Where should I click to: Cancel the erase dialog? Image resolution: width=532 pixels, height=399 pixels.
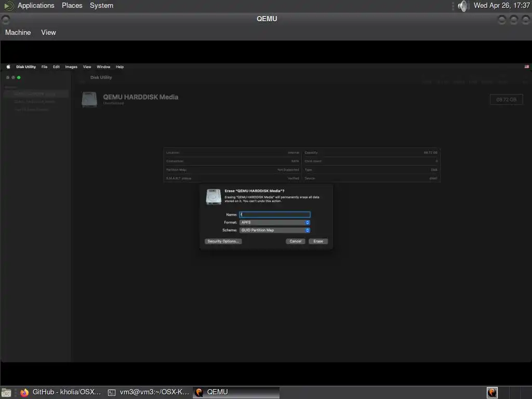pos(296,241)
